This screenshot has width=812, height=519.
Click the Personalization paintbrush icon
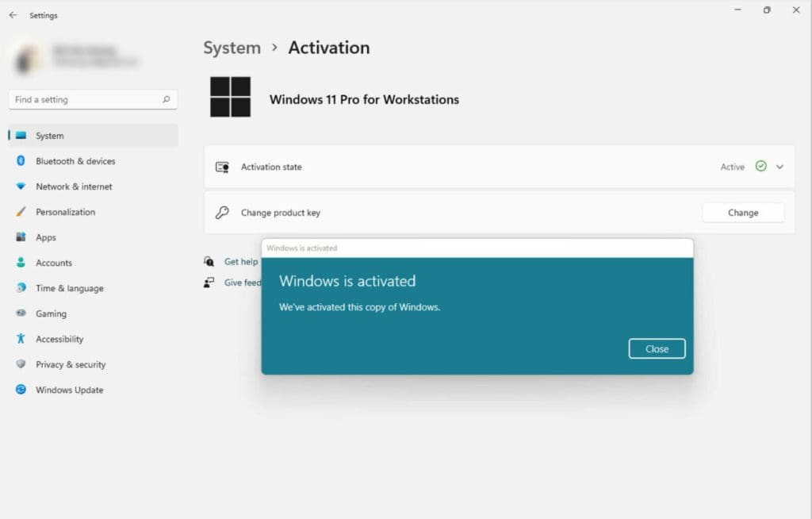[x=21, y=212]
